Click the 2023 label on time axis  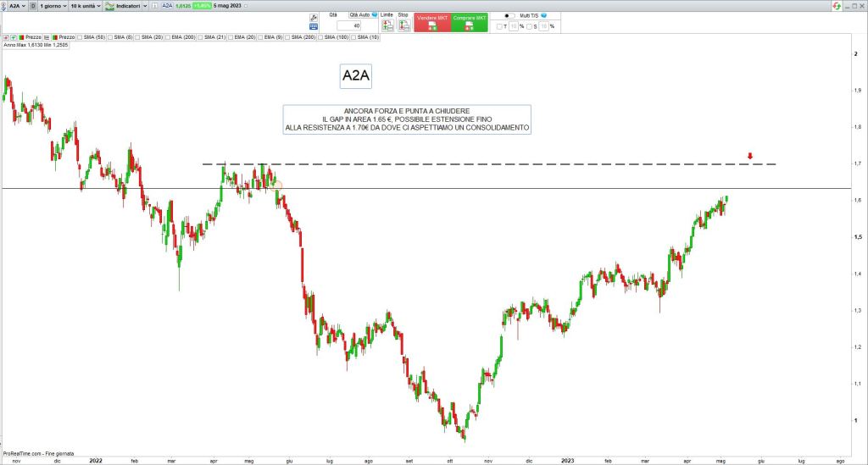[x=567, y=461]
